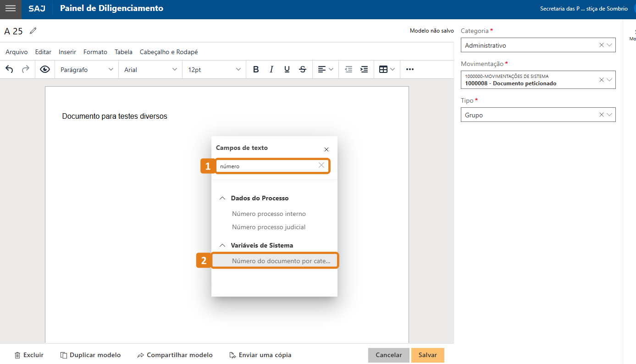
Task: Toggle underline formatting
Action: (287, 69)
